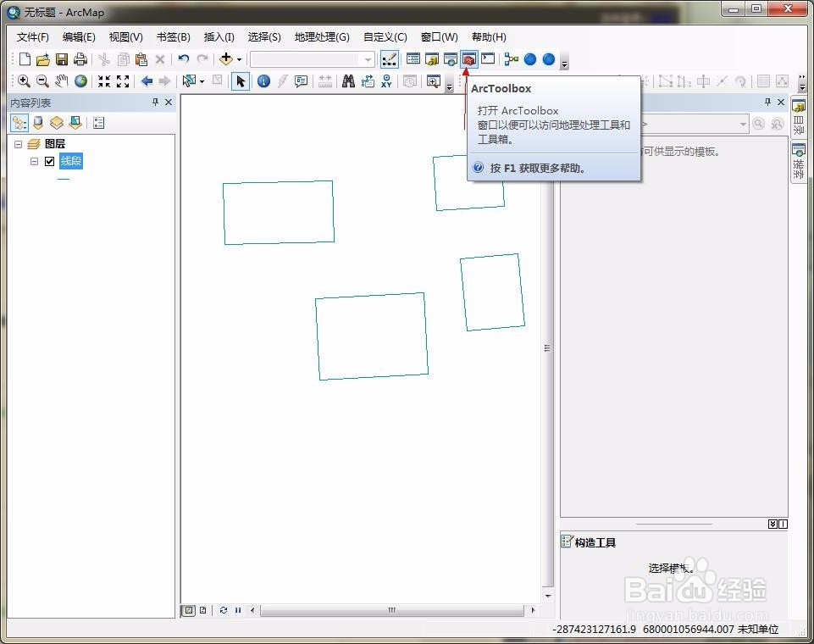The image size is (814, 644).
Task: Click the horizontal map scrollbar
Action: coord(392,610)
